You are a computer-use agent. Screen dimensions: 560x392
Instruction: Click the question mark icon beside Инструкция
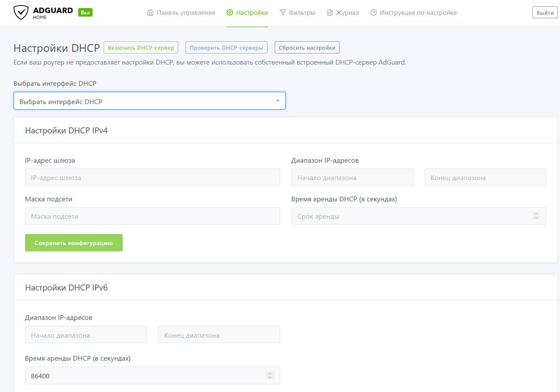[x=374, y=13]
